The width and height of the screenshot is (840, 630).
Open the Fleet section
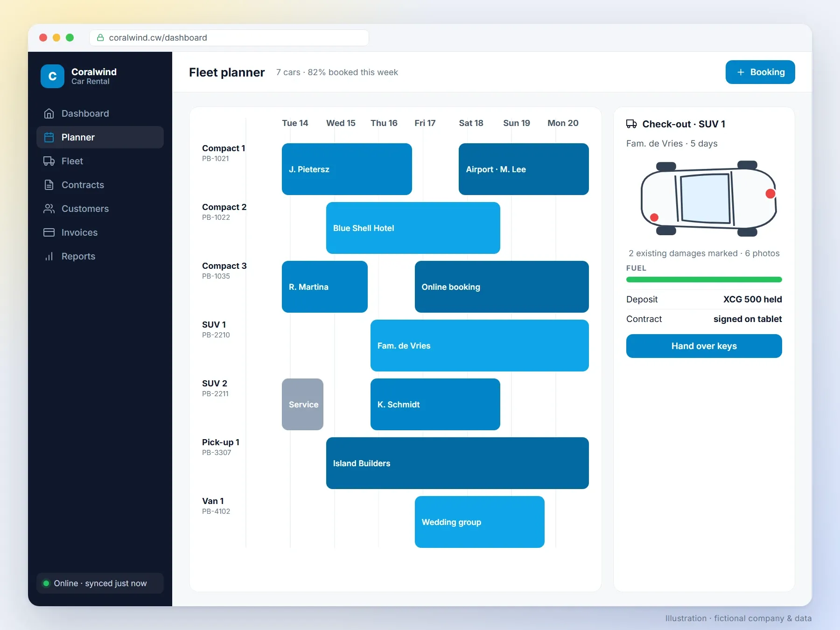(x=100, y=161)
